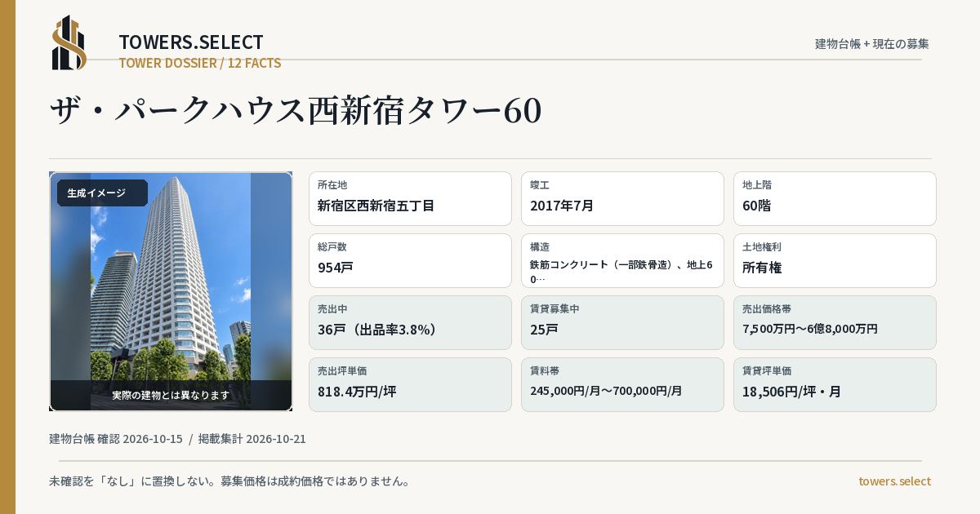Viewport: 980px width, 514px height.
Task: Select the 構造 鉄筋コンクリート card
Action: pyautogui.click(x=622, y=260)
